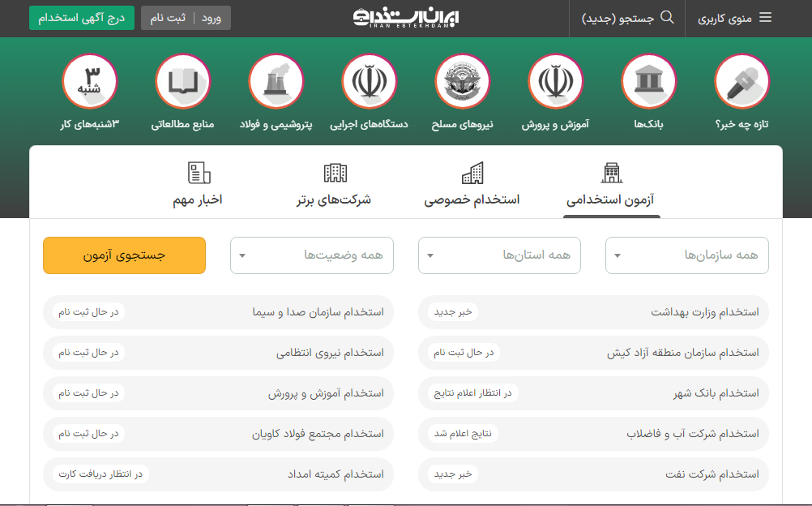Click در انتظار اعلام نتایج badge

[x=472, y=393]
